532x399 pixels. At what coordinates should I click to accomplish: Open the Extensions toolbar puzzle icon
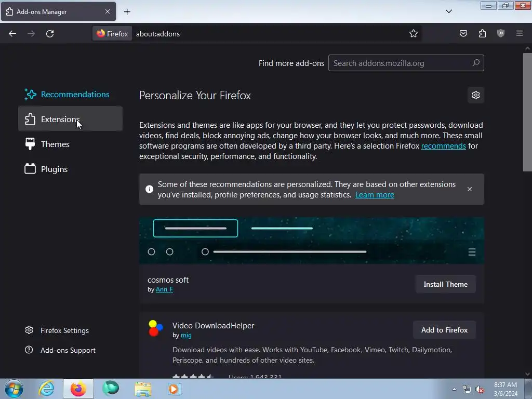point(482,34)
